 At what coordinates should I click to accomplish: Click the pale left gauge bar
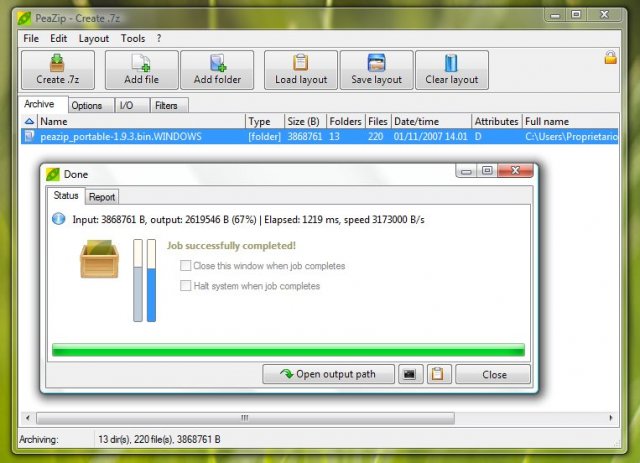pos(138,280)
